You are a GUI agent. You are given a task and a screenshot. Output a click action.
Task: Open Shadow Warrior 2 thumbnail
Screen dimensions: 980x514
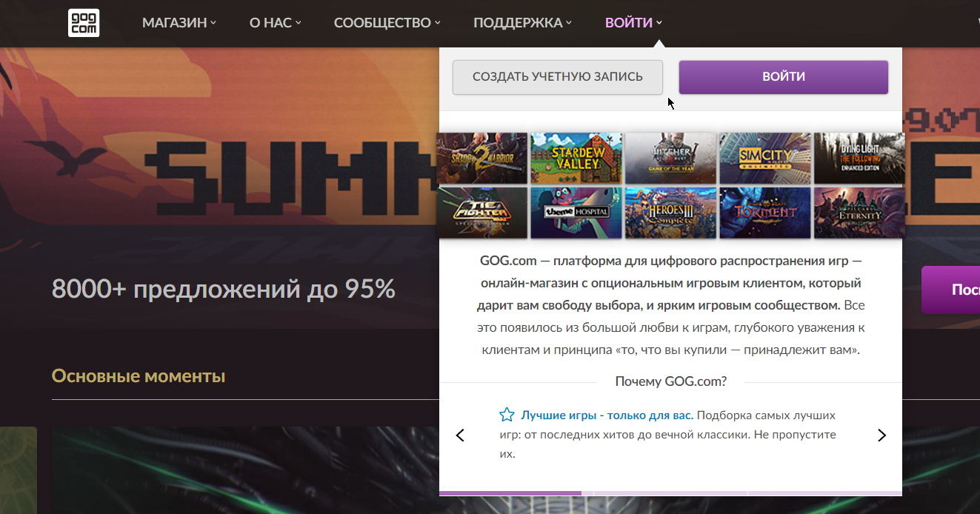(482, 158)
